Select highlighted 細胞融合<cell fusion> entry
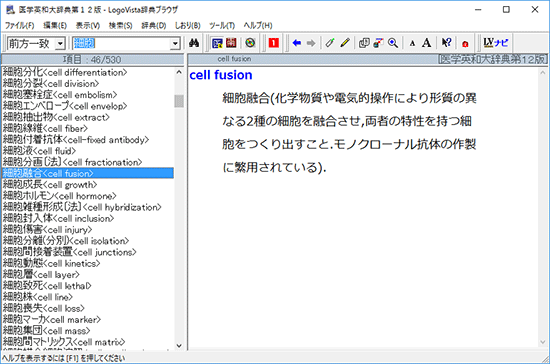This screenshot has width=550, height=364. [x=88, y=173]
